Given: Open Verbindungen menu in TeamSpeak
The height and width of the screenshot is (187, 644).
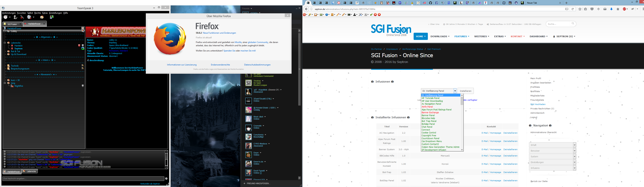Looking at the screenshot, I should tap(9, 13).
